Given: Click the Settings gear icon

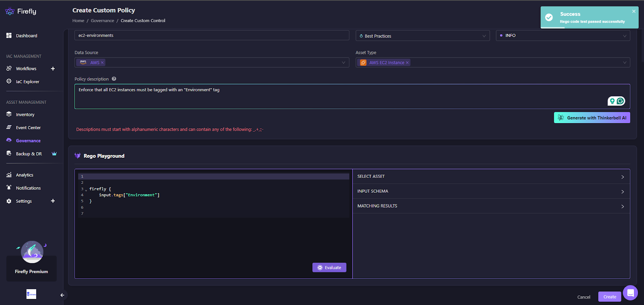Looking at the screenshot, I should tap(9, 201).
